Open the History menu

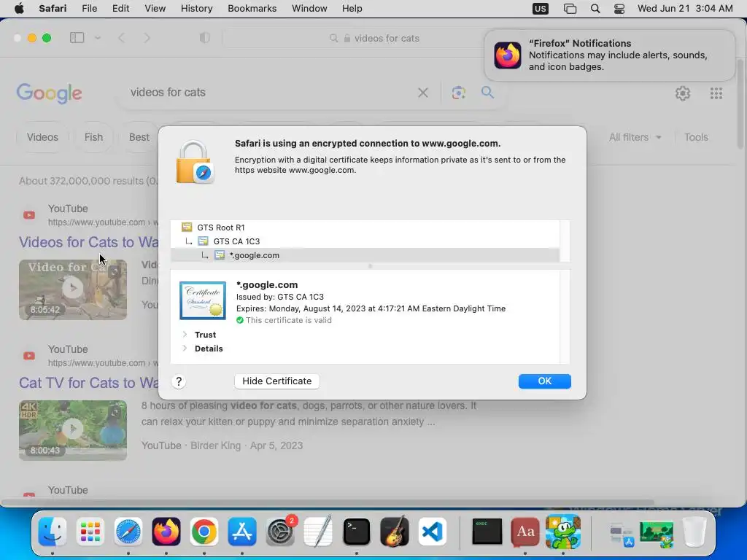pyautogui.click(x=196, y=9)
